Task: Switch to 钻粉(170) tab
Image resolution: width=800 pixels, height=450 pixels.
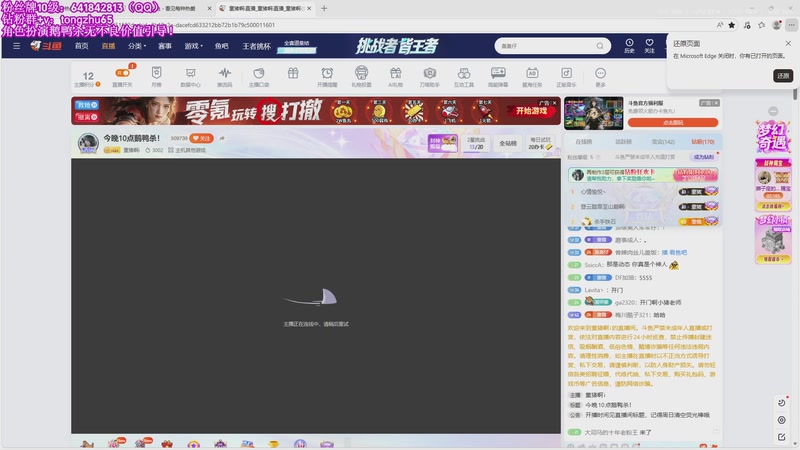Action: 703,141
